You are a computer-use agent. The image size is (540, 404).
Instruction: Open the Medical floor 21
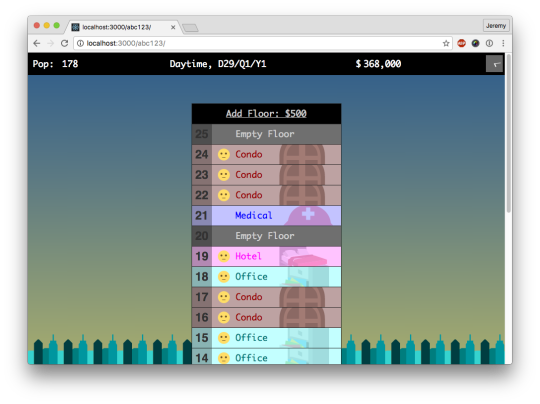(x=267, y=216)
